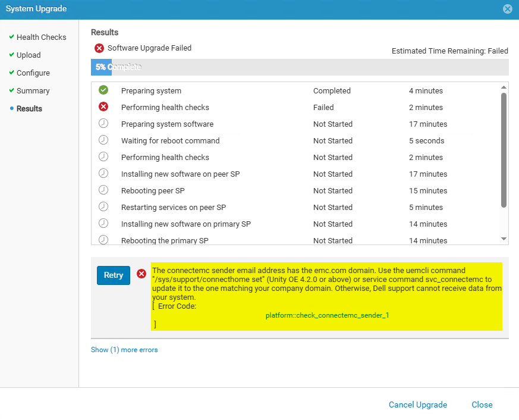
Task: Click the Cancel Upgrade link
Action: click(417, 405)
